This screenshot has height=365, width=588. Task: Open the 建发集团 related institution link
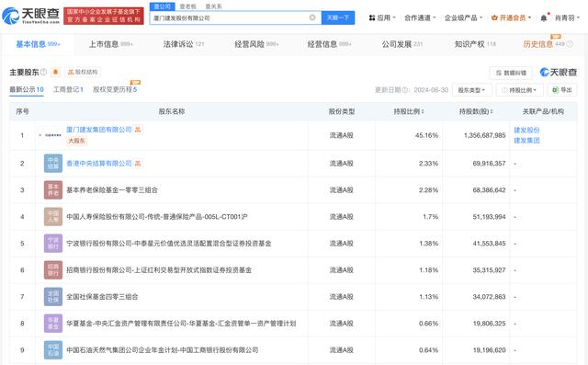tap(526, 141)
